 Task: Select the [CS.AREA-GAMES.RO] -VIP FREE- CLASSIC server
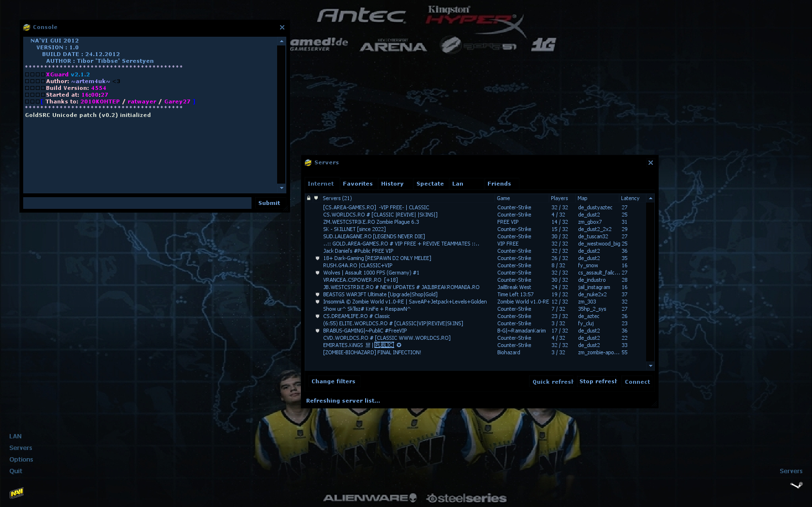pos(476,207)
